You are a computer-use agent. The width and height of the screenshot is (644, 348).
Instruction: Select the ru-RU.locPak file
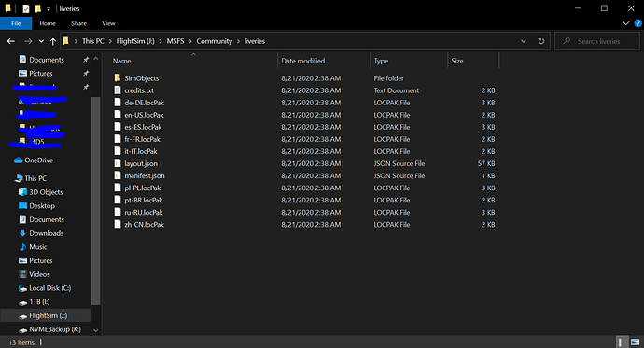pyautogui.click(x=144, y=212)
